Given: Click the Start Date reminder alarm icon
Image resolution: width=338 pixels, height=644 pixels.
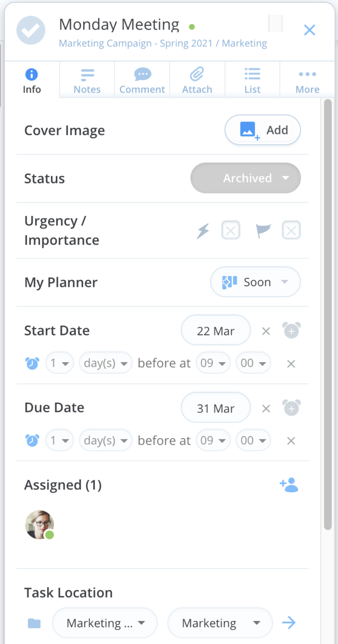Looking at the screenshot, I should point(32,363).
